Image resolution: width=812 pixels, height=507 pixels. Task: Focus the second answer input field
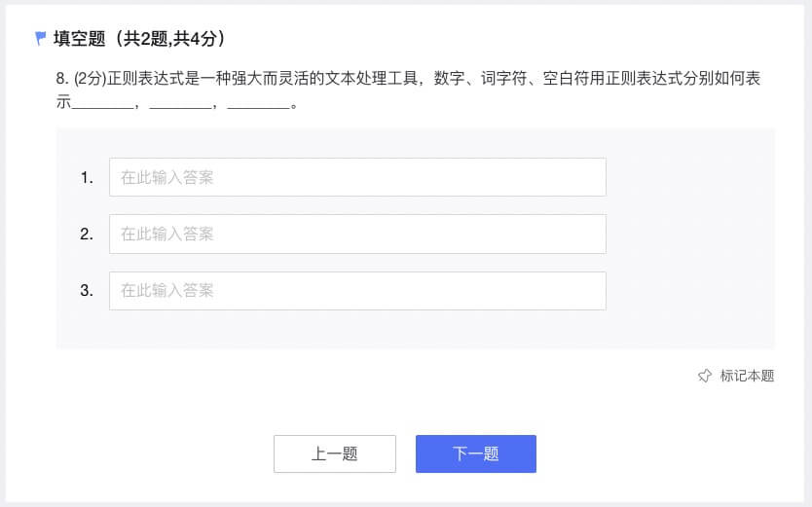[x=357, y=234]
